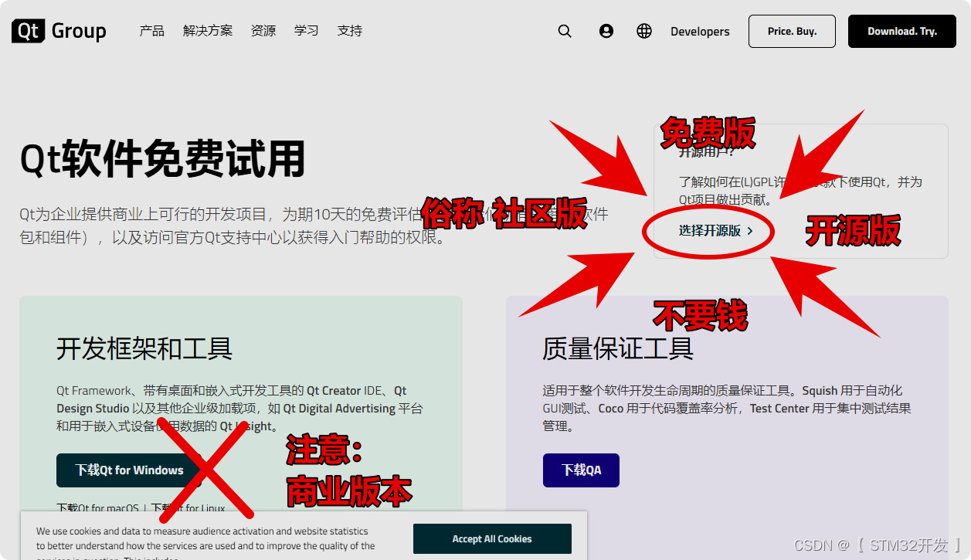Click the 开发框架和工具 heading
The image size is (971, 560).
(144, 348)
